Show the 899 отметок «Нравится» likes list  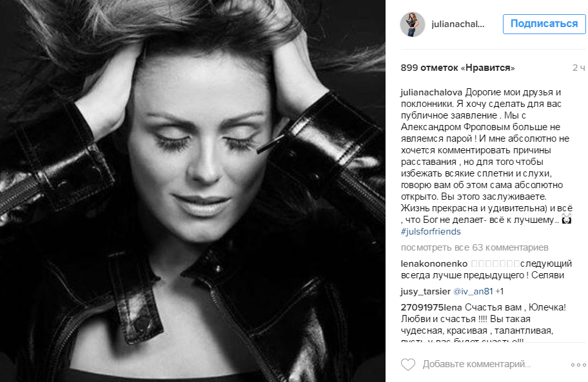coord(458,68)
